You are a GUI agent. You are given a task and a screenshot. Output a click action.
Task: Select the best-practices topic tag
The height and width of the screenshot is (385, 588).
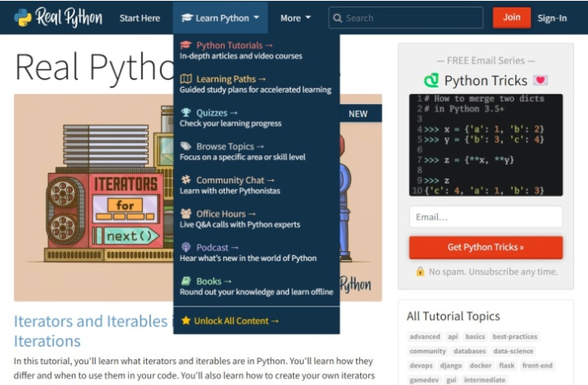tap(514, 336)
